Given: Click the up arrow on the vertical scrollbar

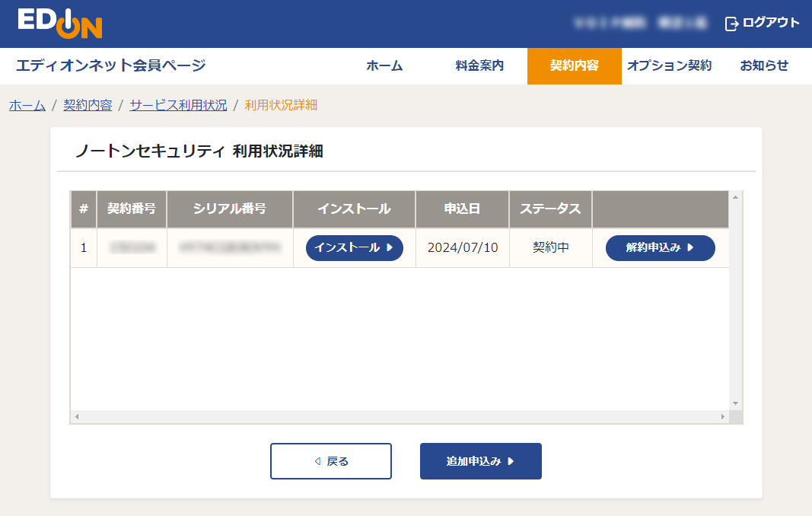Looking at the screenshot, I should click(734, 196).
